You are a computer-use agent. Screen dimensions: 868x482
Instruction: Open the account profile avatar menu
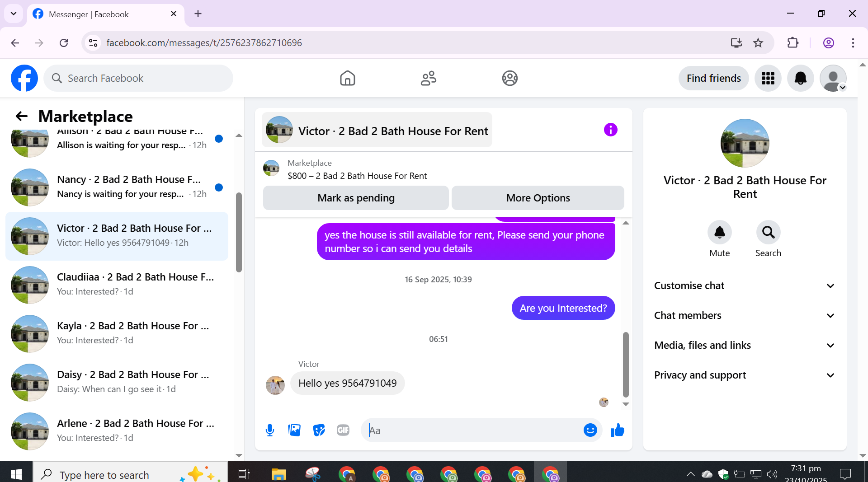[833, 78]
